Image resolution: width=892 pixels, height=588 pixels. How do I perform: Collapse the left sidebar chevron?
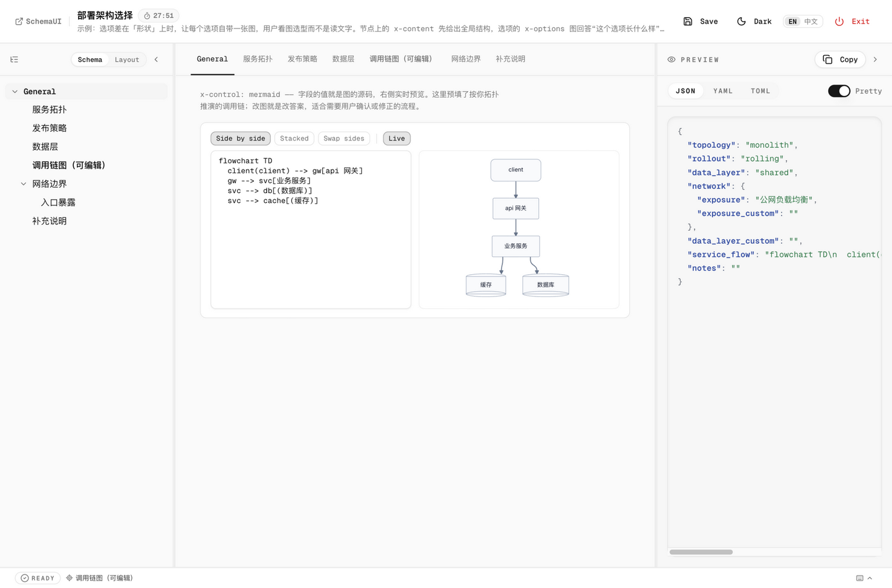point(156,59)
